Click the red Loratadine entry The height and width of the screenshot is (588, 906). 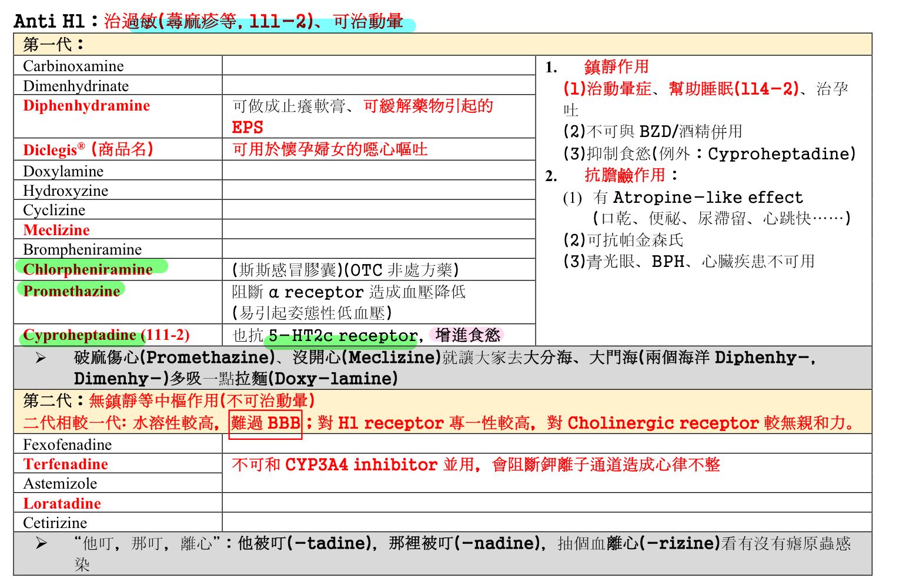(62, 504)
